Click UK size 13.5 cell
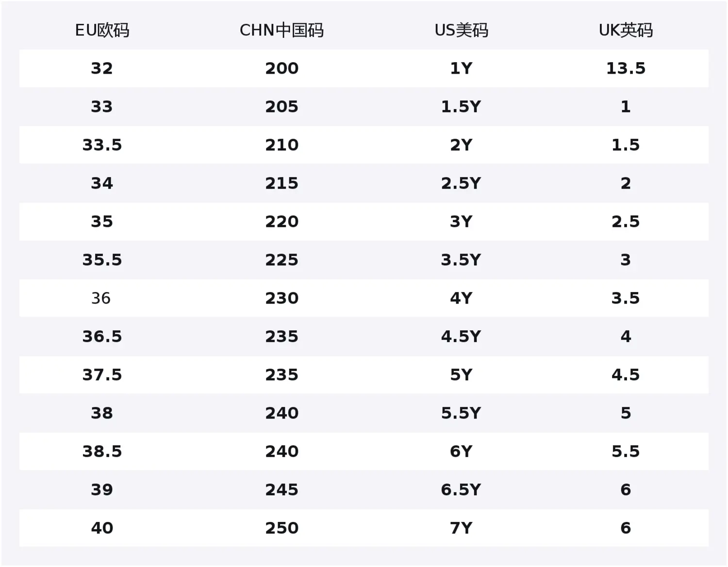This screenshot has width=728, height=567. [626, 68]
